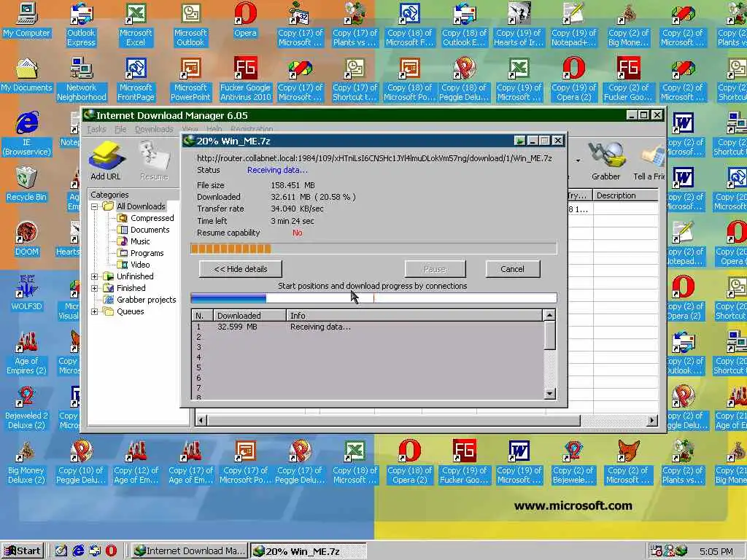Expand the Unfinished category

click(x=94, y=276)
